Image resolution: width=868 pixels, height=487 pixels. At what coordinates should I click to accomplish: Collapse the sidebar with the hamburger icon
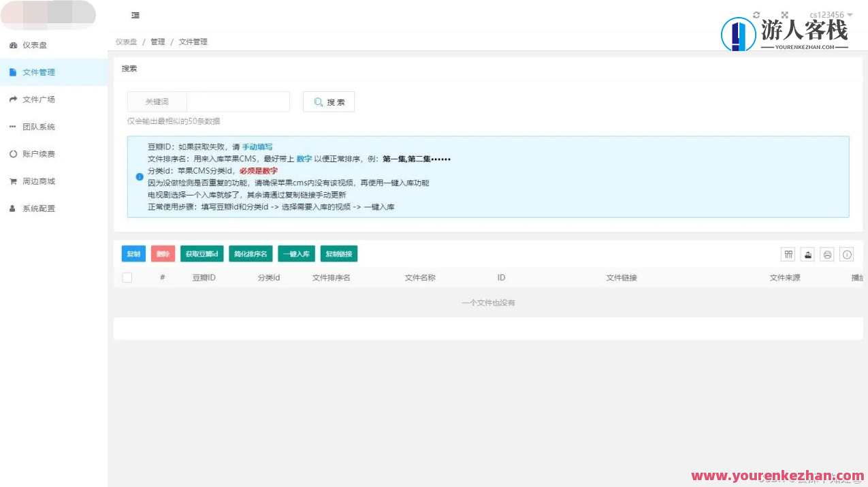[135, 15]
